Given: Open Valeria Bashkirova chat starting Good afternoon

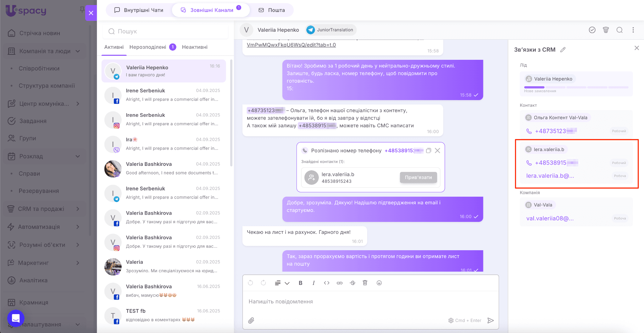Looking at the screenshot, I should tap(164, 168).
